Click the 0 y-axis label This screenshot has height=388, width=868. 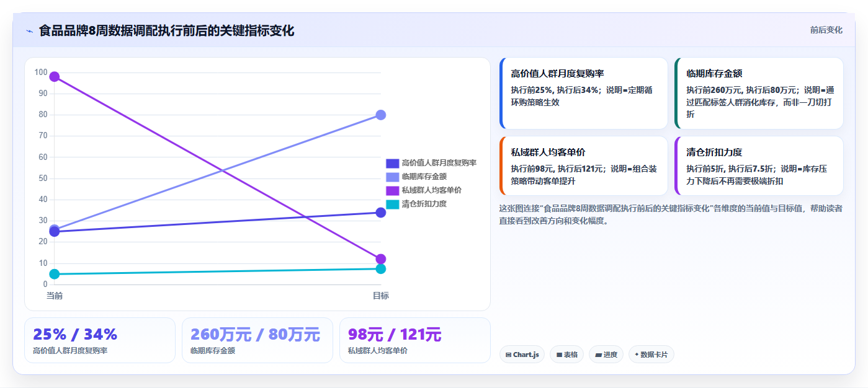click(x=45, y=284)
